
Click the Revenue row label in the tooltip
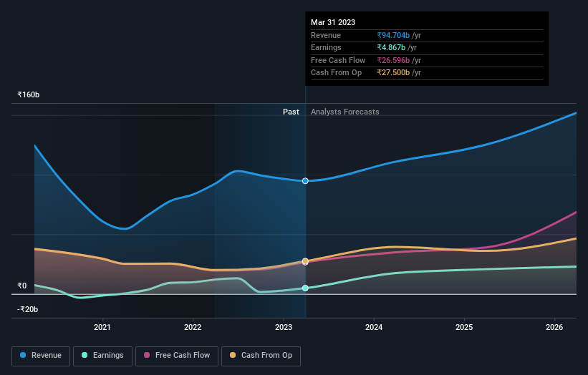pos(325,35)
